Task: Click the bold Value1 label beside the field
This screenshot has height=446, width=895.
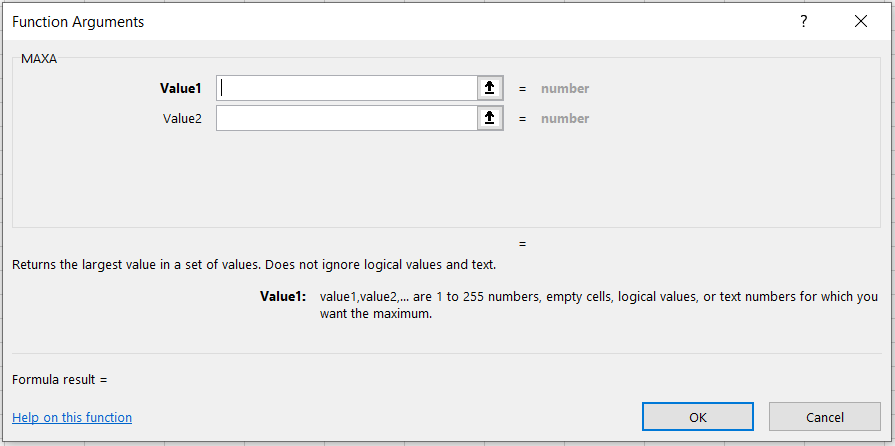Action: point(180,88)
